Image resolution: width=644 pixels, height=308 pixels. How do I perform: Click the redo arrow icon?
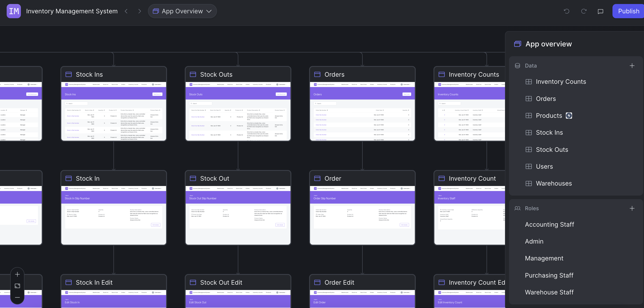coord(584,11)
